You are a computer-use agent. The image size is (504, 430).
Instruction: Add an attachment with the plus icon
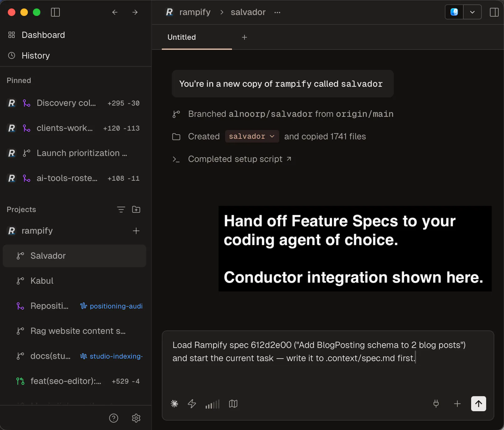(457, 404)
